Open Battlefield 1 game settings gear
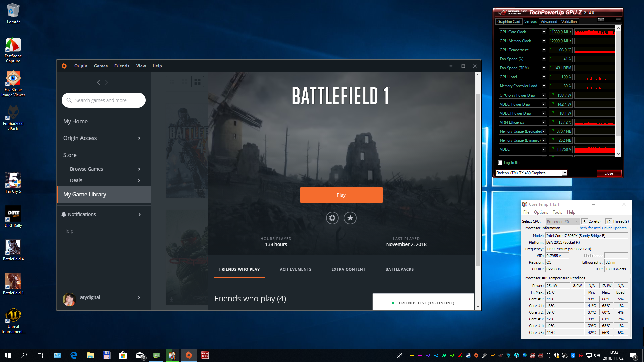The height and width of the screenshot is (362, 644). click(332, 218)
